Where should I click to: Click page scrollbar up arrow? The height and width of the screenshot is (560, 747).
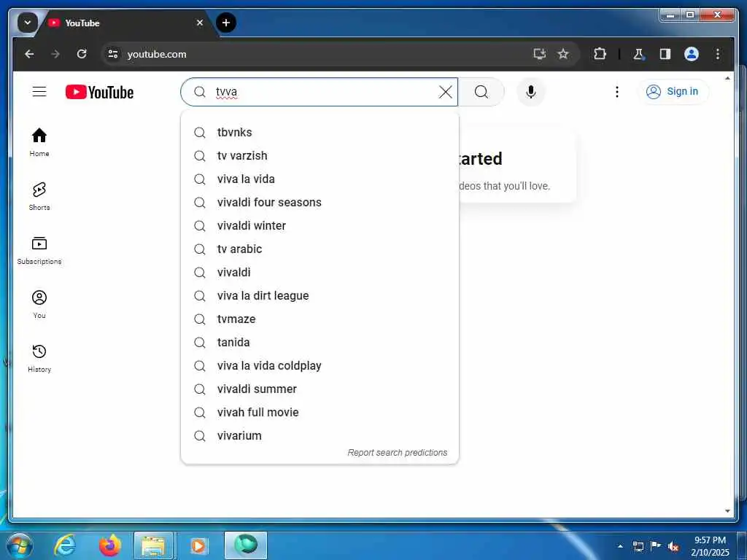tap(727, 77)
